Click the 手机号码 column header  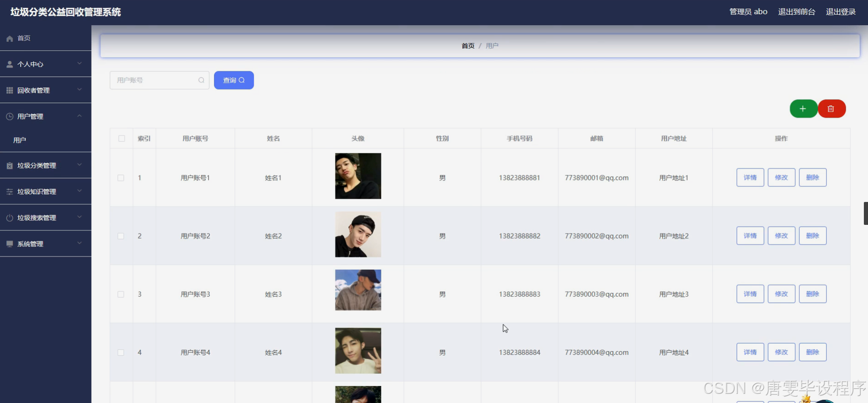[520, 138]
